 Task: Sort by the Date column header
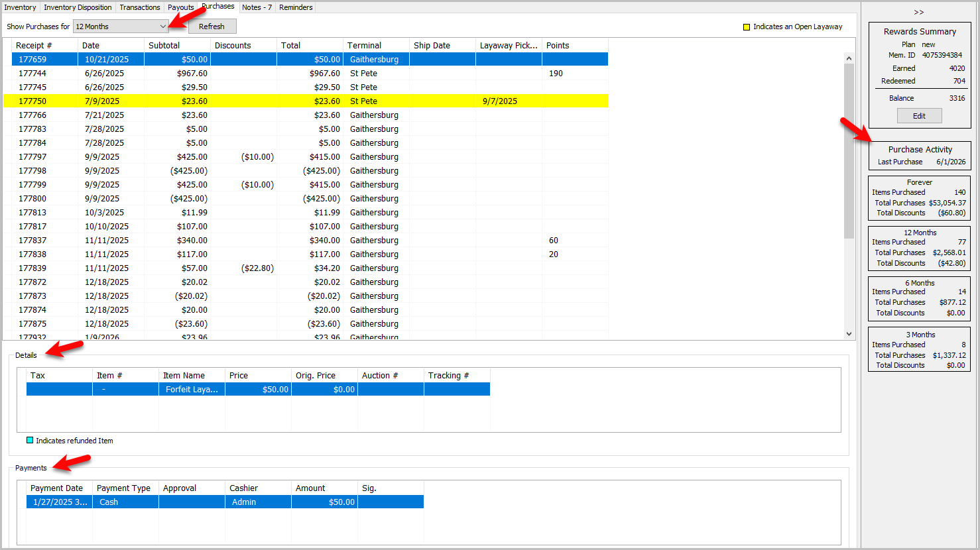click(x=111, y=45)
